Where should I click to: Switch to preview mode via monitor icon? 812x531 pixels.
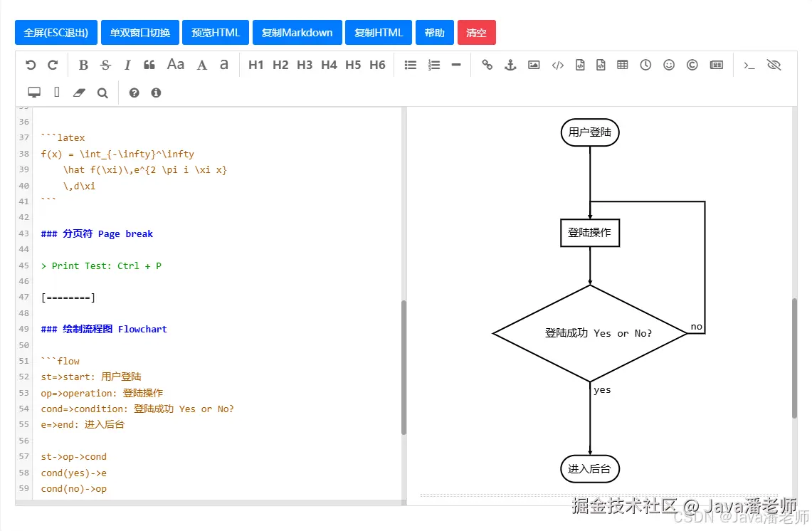click(33, 92)
